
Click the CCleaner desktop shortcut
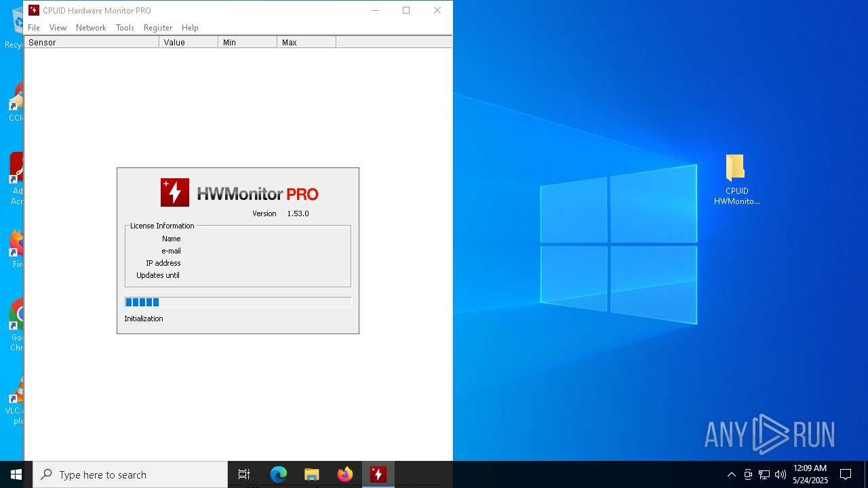(x=17, y=102)
